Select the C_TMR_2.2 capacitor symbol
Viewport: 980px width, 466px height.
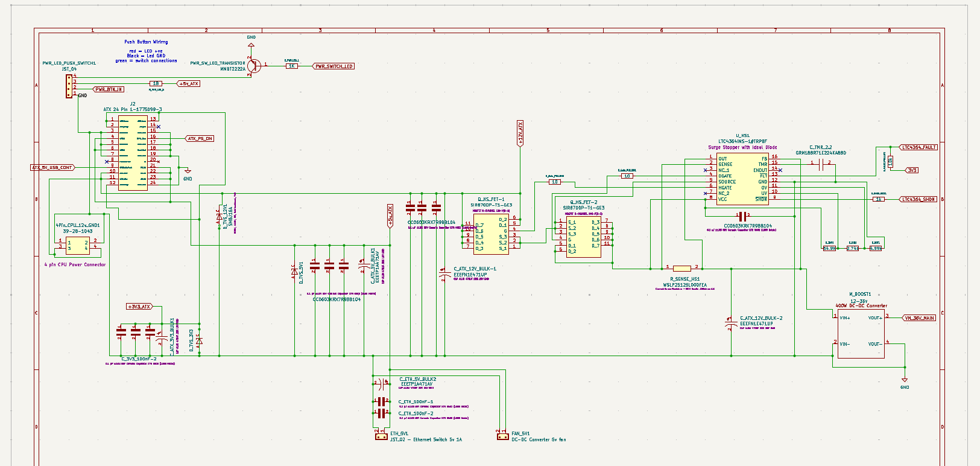(x=821, y=165)
